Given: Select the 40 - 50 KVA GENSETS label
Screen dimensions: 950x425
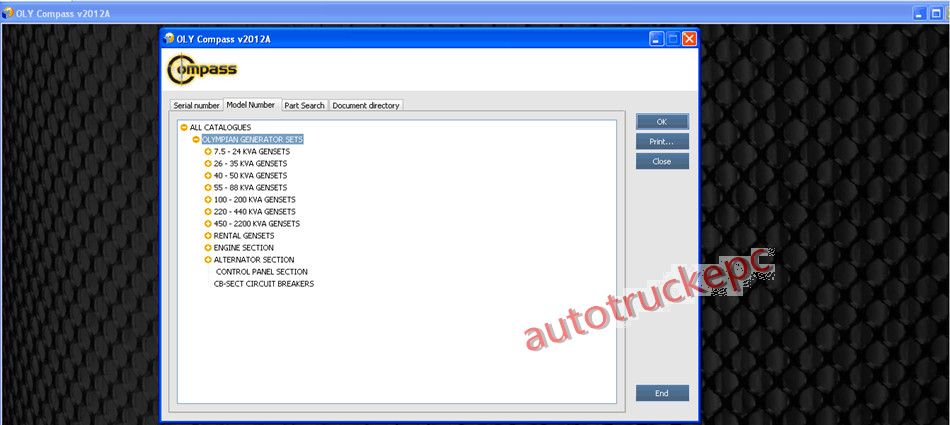Looking at the screenshot, I should pyautogui.click(x=250, y=176).
